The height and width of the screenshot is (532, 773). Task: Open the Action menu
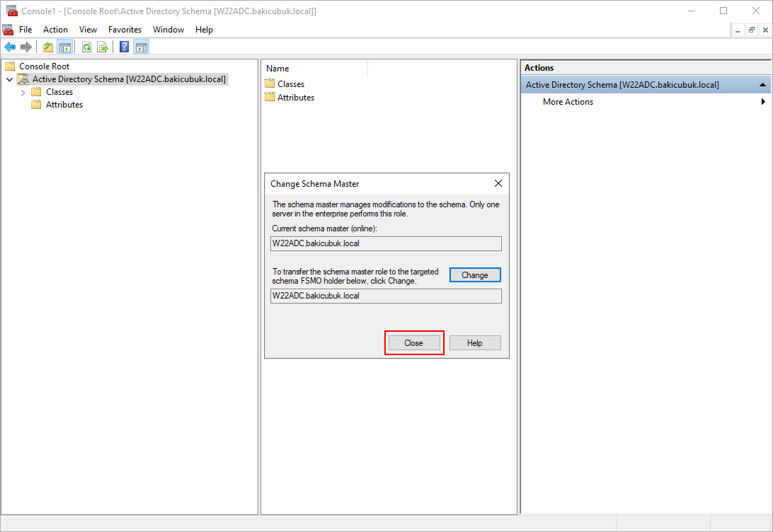coord(55,30)
